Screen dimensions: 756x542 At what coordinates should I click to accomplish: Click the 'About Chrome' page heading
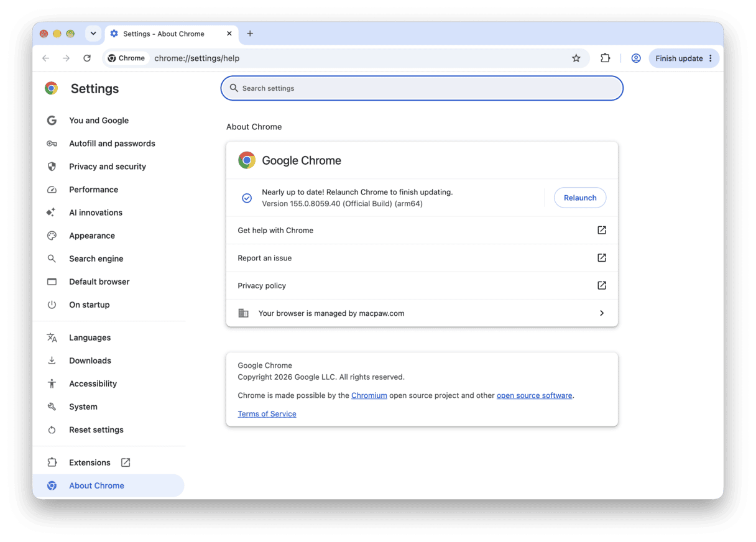[x=254, y=127]
